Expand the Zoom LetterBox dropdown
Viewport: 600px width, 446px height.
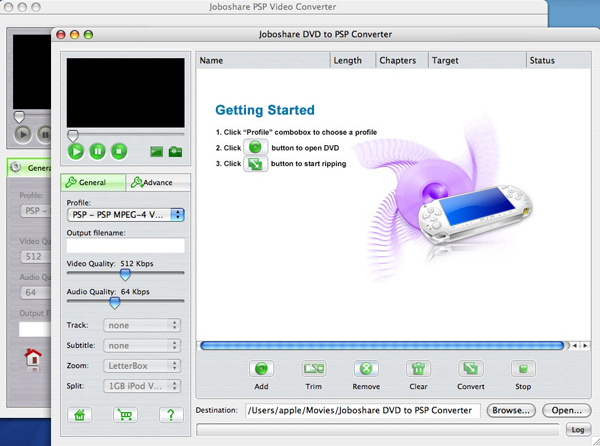point(143,366)
